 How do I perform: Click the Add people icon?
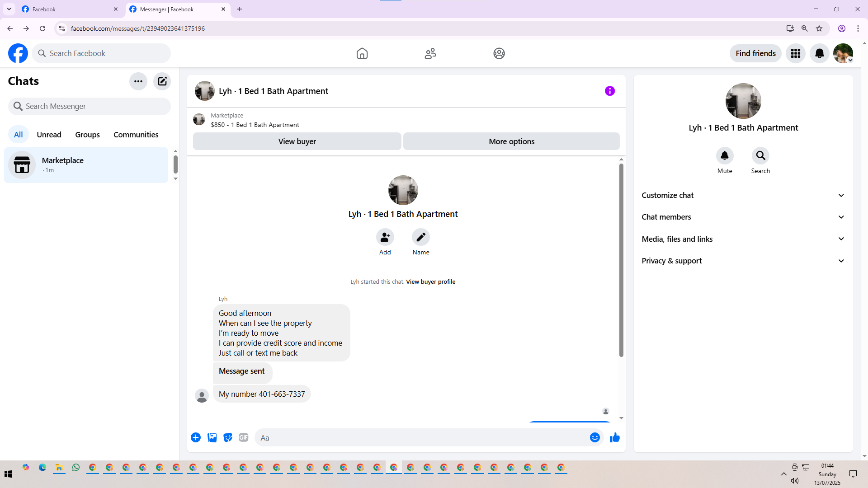[x=385, y=237]
